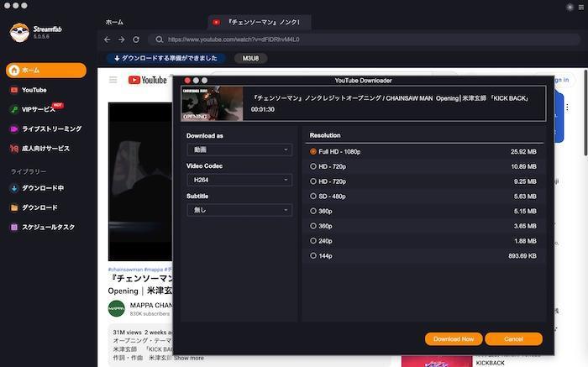Open the top-right hamburger menu
Viewport: 588px width, 367px height.
[581, 7]
